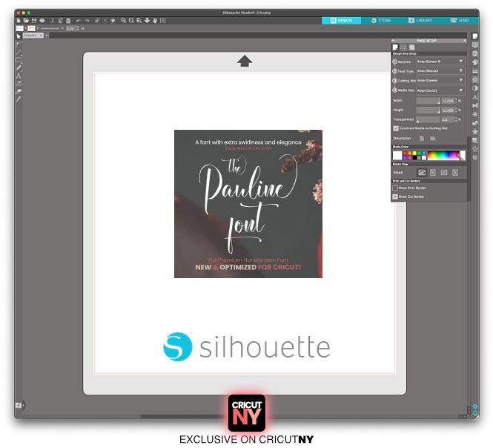Image resolution: width=493 pixels, height=448 pixels.
Task: Select the Freehand pencil tool
Action: (x=19, y=67)
